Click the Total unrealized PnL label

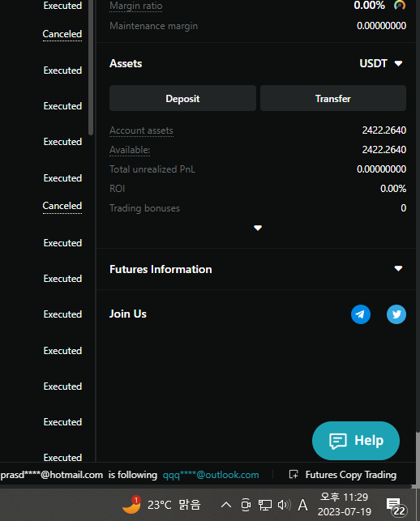click(x=152, y=169)
